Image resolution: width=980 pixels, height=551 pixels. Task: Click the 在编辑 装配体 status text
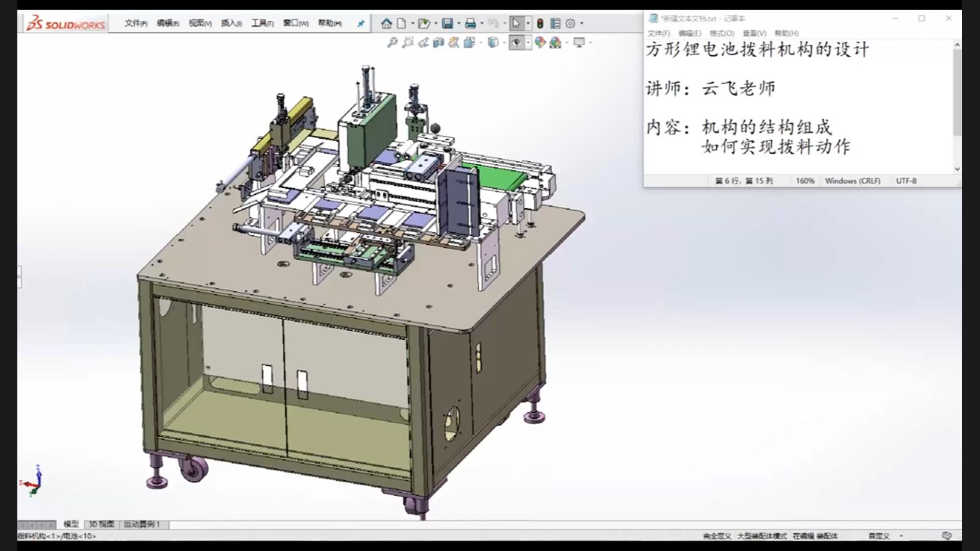coord(815,536)
